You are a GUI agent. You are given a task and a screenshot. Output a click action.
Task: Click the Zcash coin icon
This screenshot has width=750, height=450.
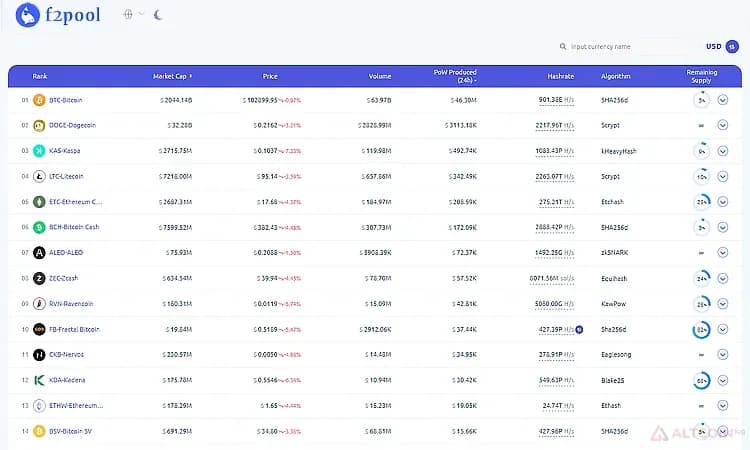click(x=39, y=278)
